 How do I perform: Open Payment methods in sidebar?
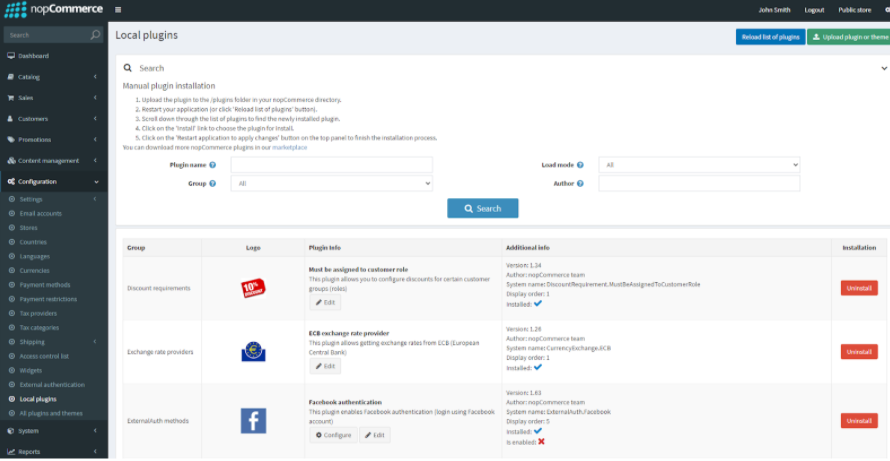44,285
